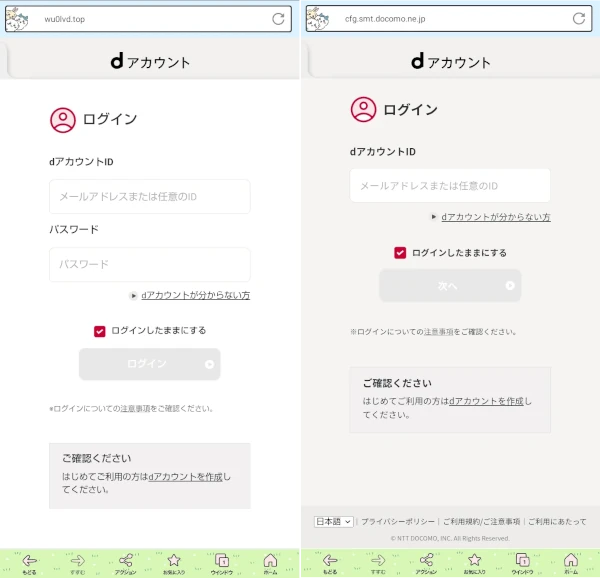Open the windows icon in right browser toolbar
This screenshot has height=578, width=600.
pos(522,560)
